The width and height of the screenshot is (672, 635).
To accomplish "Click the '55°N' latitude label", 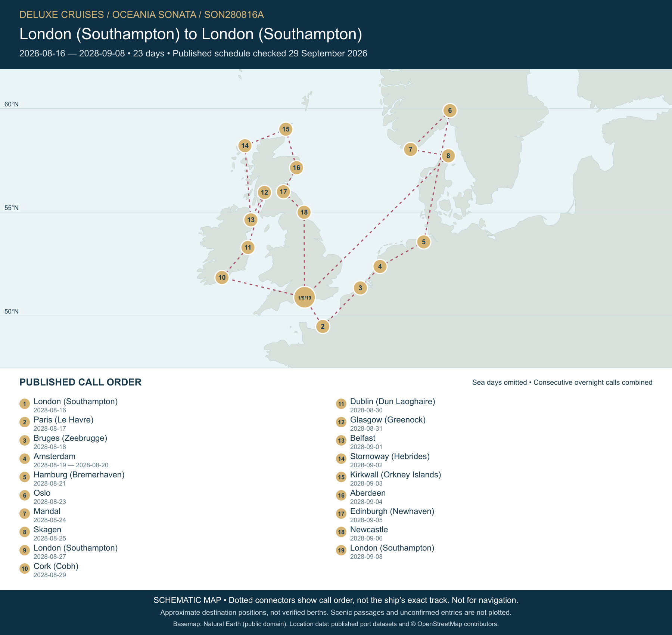I will point(12,208).
